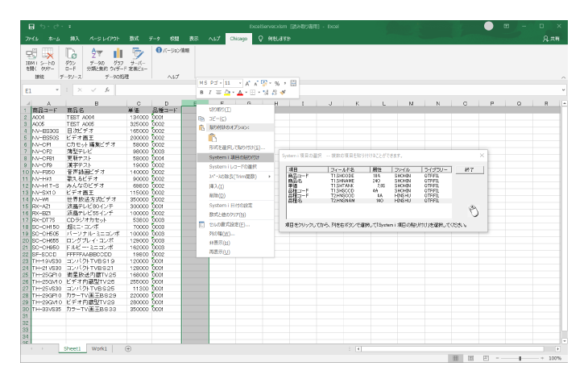This screenshot has height=379, width=588.
Task: Open the ファイル ribbon tab
Action: click(32, 39)
